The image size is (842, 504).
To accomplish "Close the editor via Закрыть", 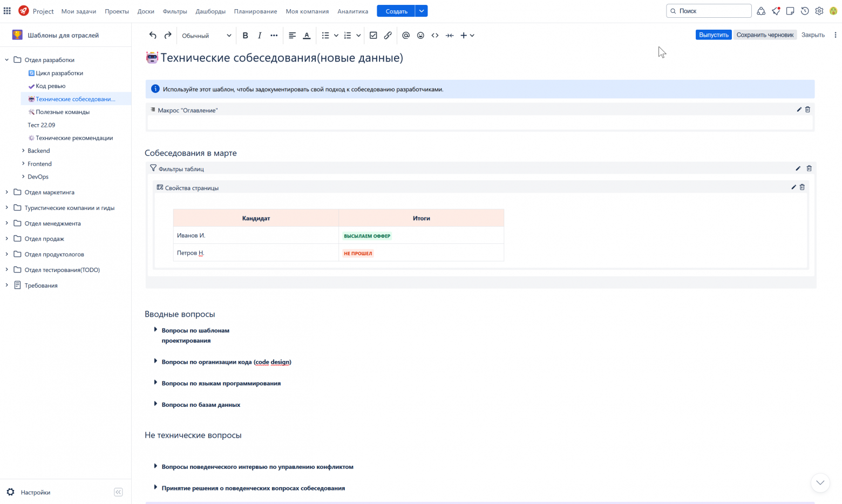I will (813, 35).
